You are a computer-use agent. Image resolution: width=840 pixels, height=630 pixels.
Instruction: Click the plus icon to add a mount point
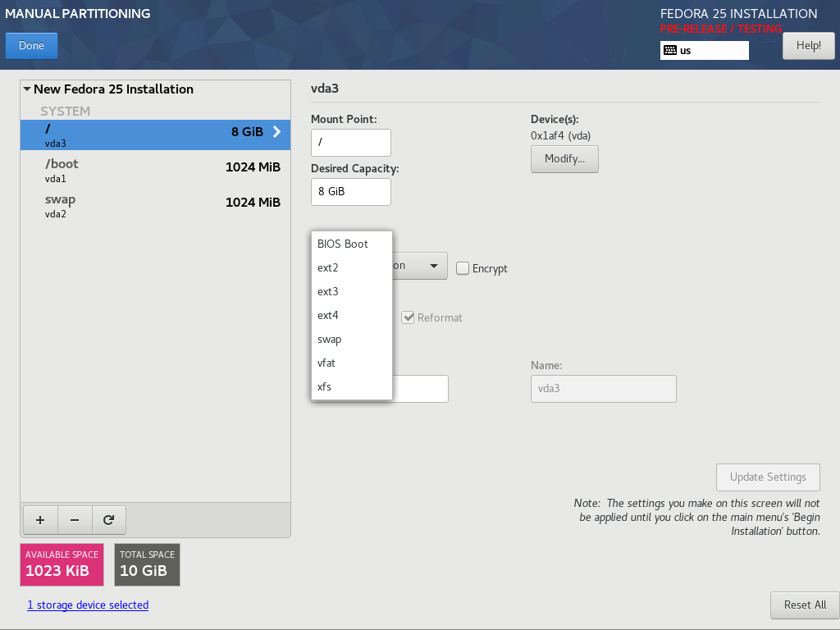tap(40, 519)
